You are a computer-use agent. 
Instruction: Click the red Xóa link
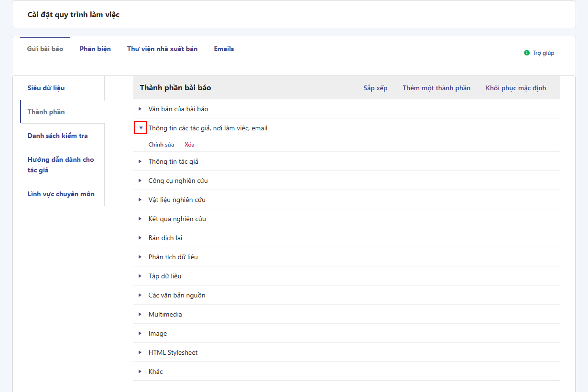(189, 145)
